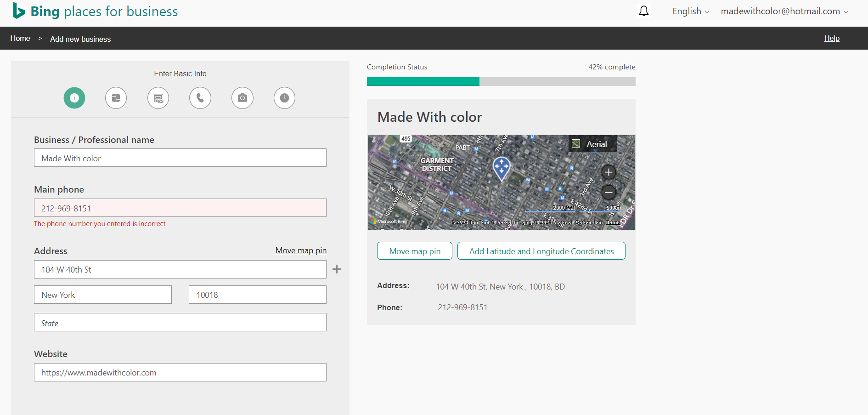
Task: Go to the working hours clock icon
Action: (x=285, y=98)
